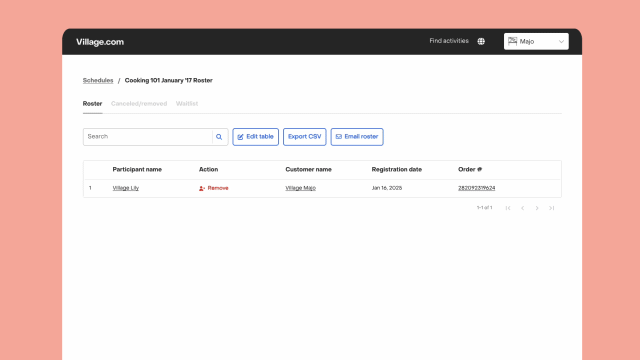The image size is (640, 360).
Task: Click the Village.com logo
Action: pyautogui.click(x=100, y=42)
